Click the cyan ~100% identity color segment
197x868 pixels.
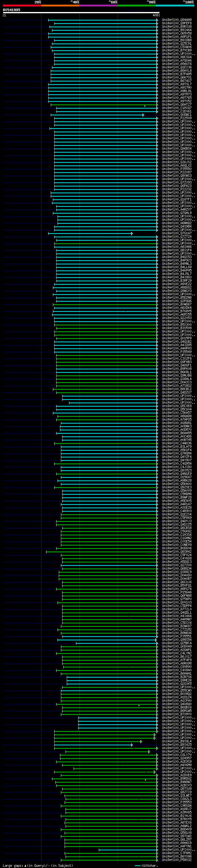(x=175, y=6)
